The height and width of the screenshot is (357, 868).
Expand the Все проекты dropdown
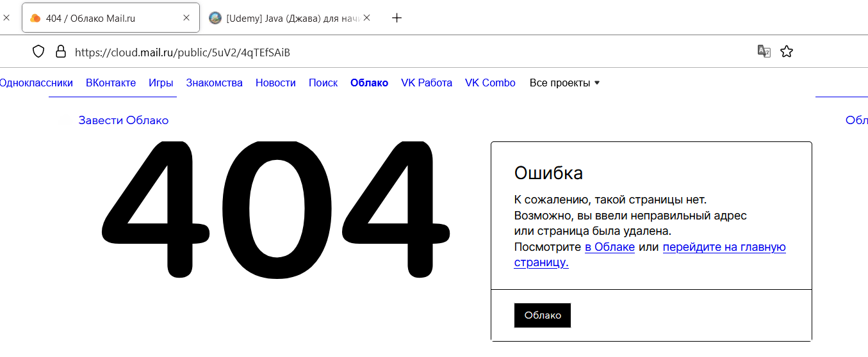coord(564,83)
